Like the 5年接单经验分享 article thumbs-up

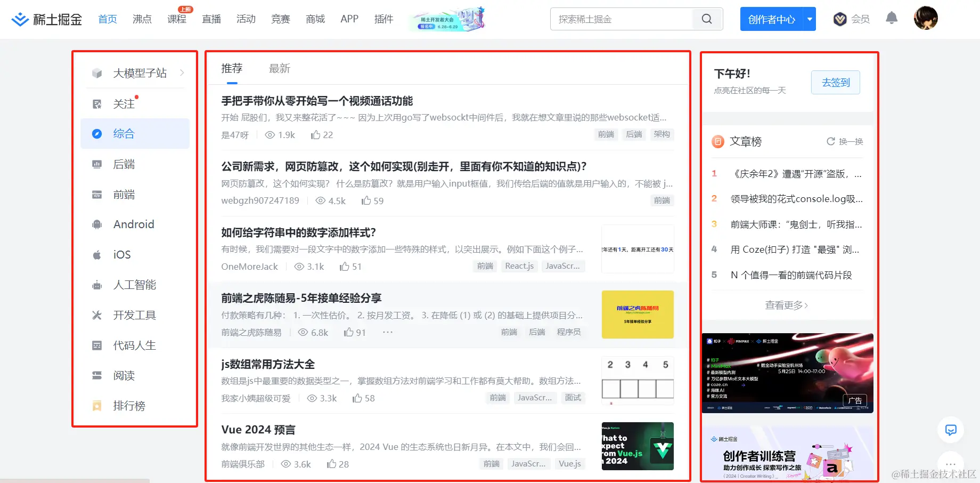[349, 332]
